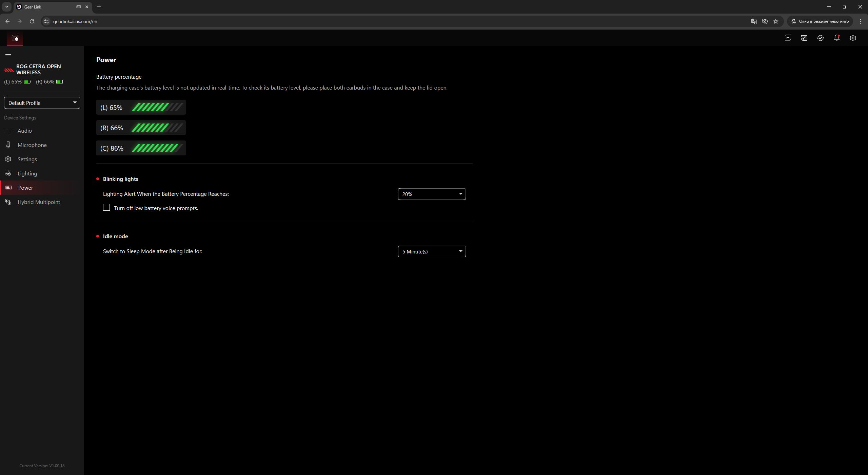Open the Audio settings page

[x=42, y=131]
